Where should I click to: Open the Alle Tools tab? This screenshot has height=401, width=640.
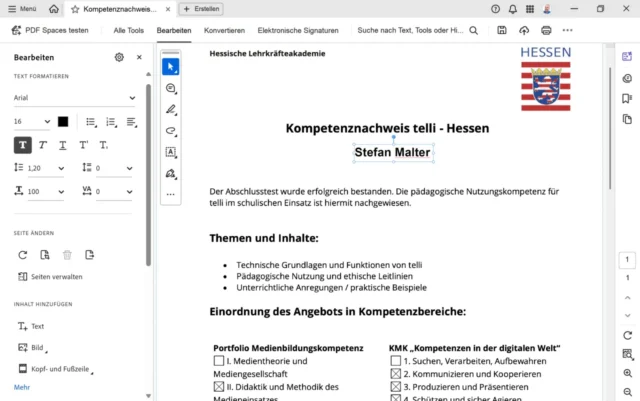pyautogui.click(x=129, y=30)
